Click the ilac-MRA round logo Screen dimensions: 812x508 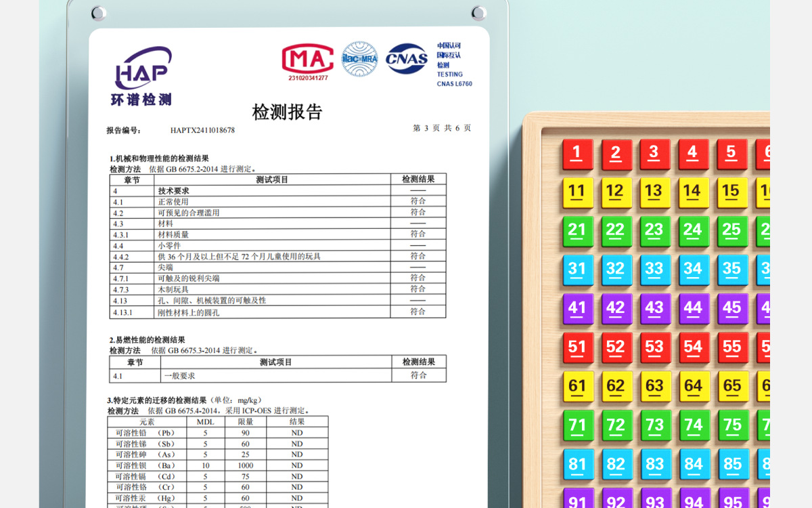click(x=359, y=59)
